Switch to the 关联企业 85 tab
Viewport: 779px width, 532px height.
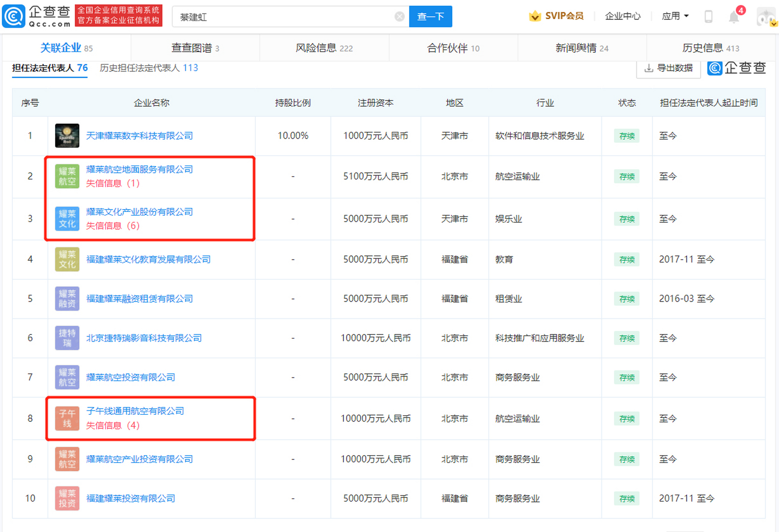point(67,48)
